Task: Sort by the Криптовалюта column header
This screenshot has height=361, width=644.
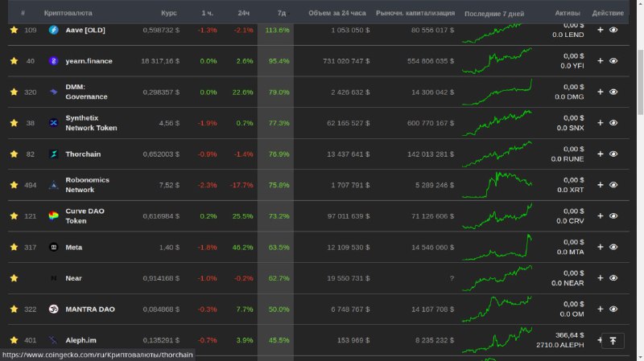Action: tap(68, 13)
